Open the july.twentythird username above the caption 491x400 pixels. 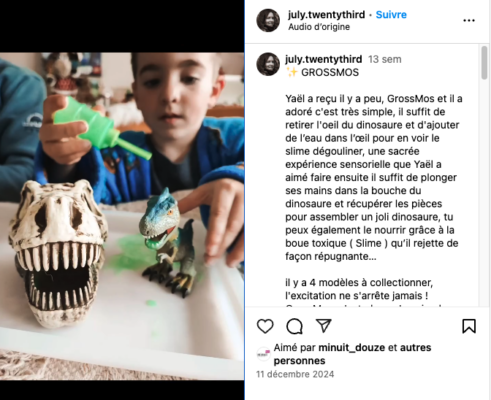323,59
